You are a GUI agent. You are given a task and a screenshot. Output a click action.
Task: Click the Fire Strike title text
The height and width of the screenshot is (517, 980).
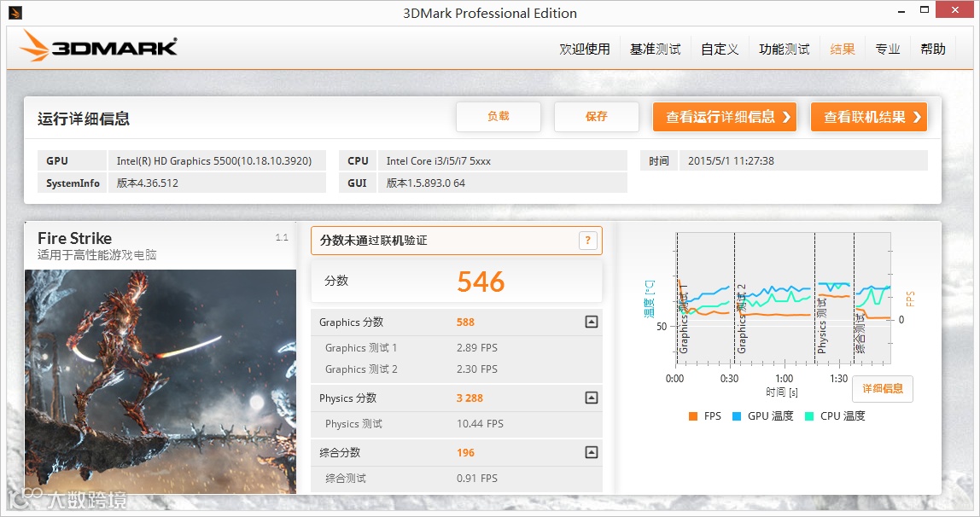point(74,238)
